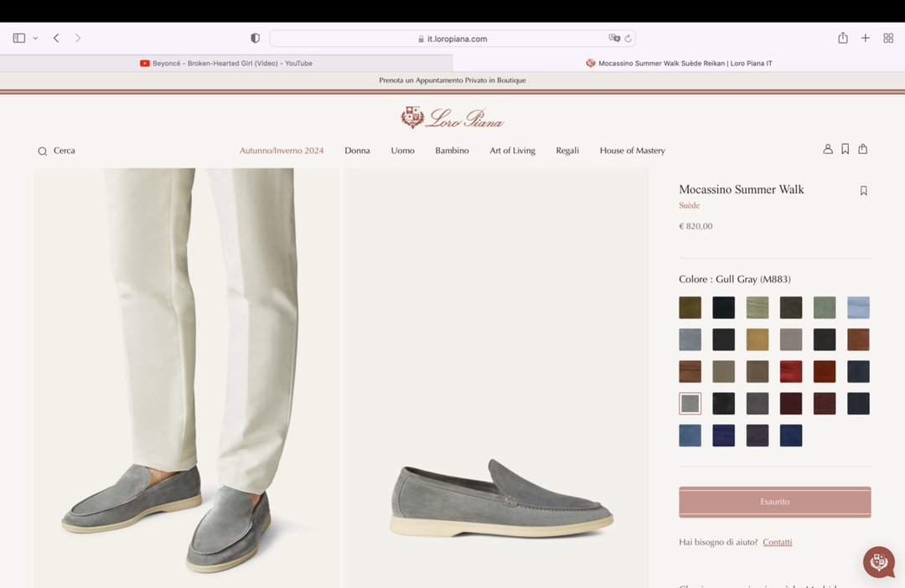Open the sidebar dropdown chevron
The image size is (905, 588).
(x=35, y=39)
